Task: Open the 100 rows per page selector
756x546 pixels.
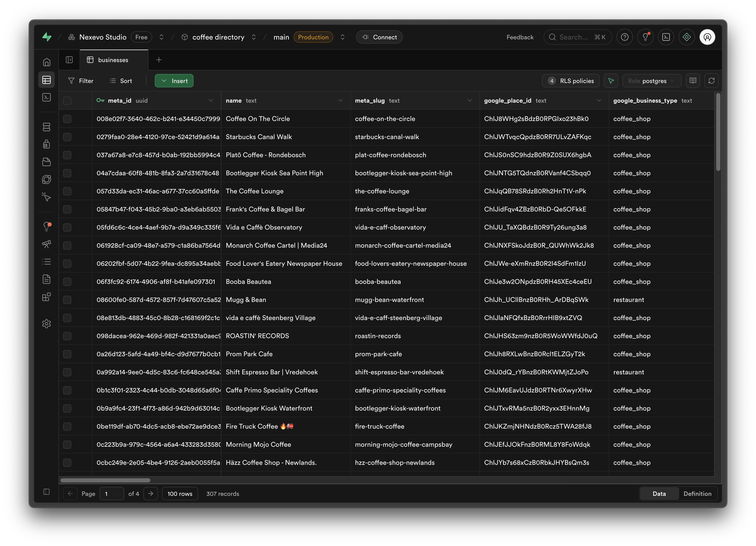Action: pos(180,494)
